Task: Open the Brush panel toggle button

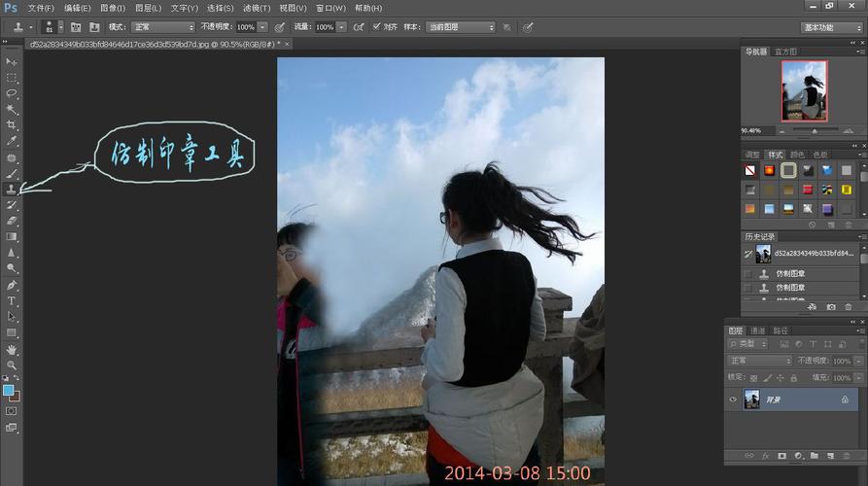Action: [x=76, y=27]
